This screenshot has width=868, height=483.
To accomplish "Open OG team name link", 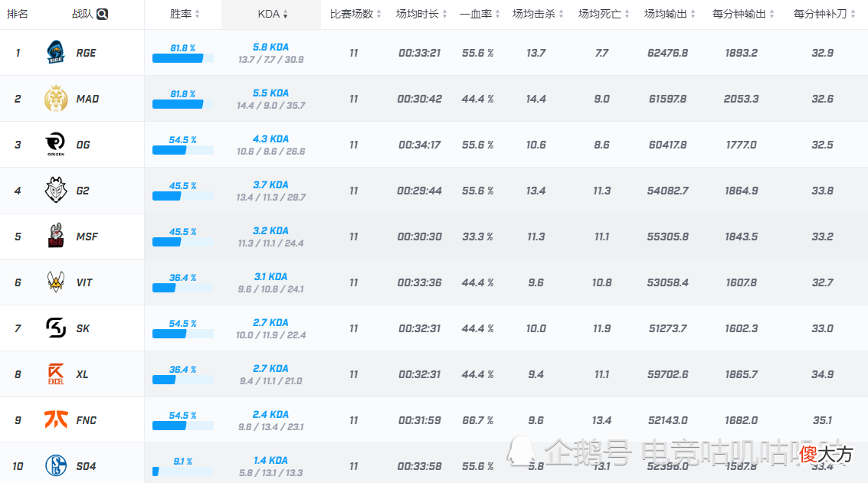I will tap(83, 145).
